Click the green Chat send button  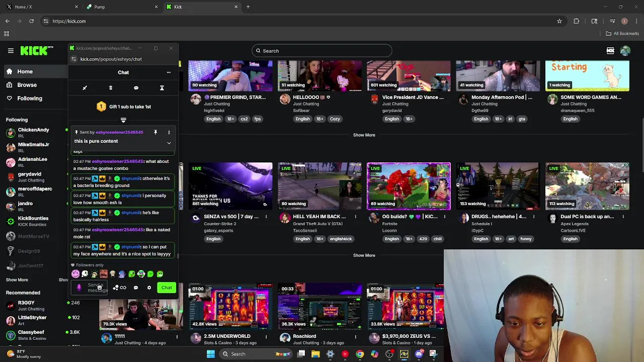point(167,288)
